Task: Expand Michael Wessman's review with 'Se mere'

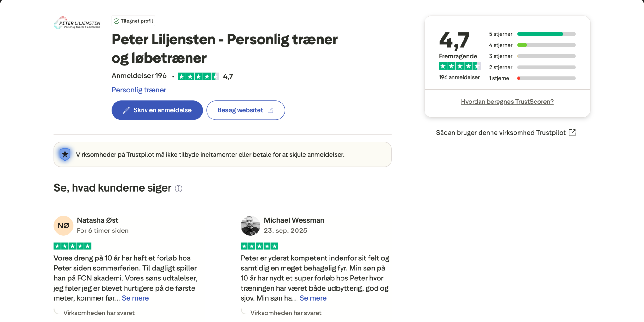Action: pos(313,298)
